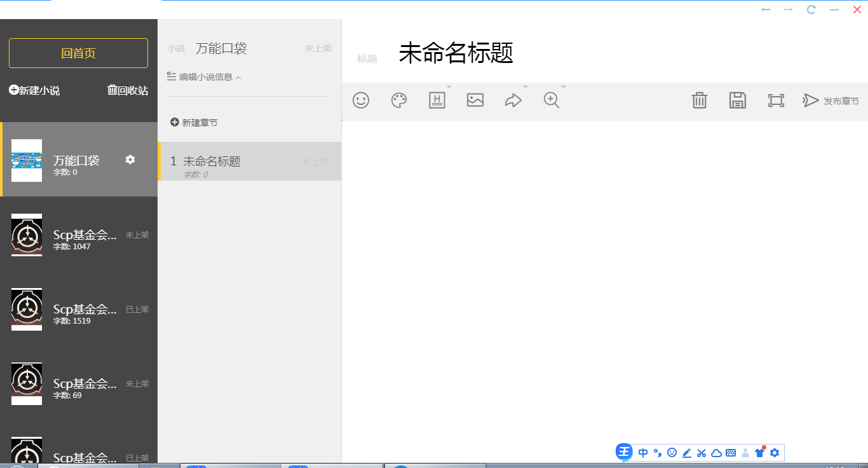Screen dimensions: 868x468
Task: Expand 编辑小说信息 section
Action: [x=204, y=77]
